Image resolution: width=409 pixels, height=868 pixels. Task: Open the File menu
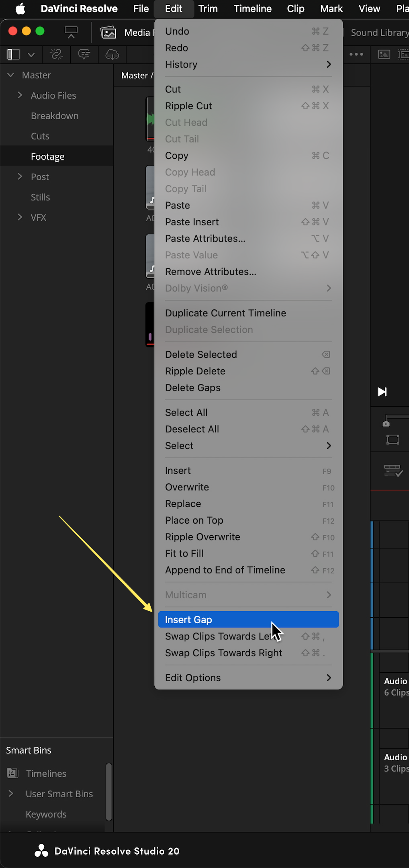click(x=141, y=8)
